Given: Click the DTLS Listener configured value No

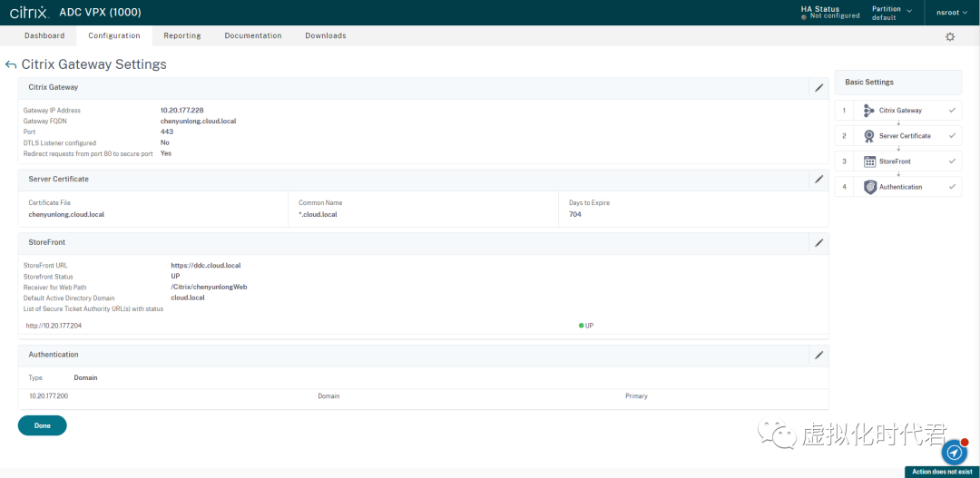Looking at the screenshot, I should [x=165, y=142].
